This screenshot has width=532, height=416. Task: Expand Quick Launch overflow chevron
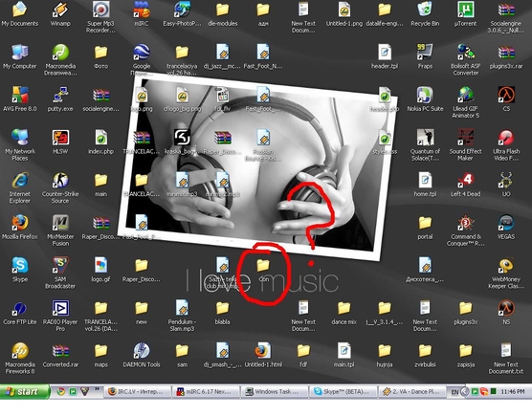pos(97,388)
